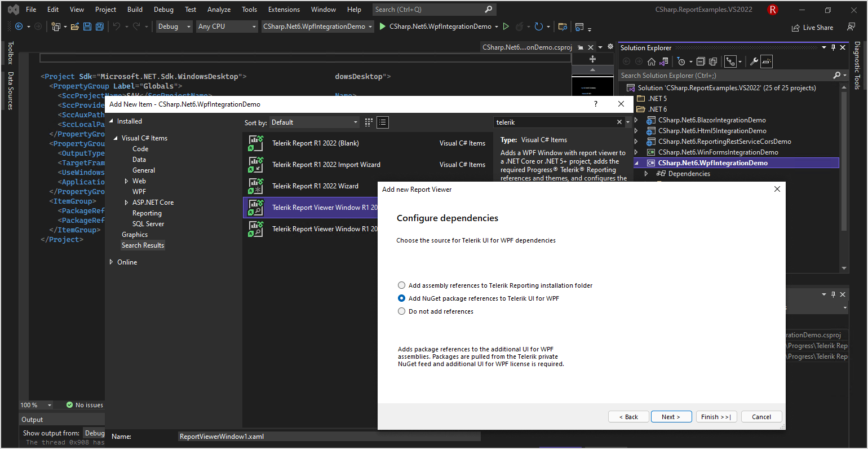The height and width of the screenshot is (449, 868).
Task: Start without debugging using the outlined play icon
Action: tap(506, 27)
